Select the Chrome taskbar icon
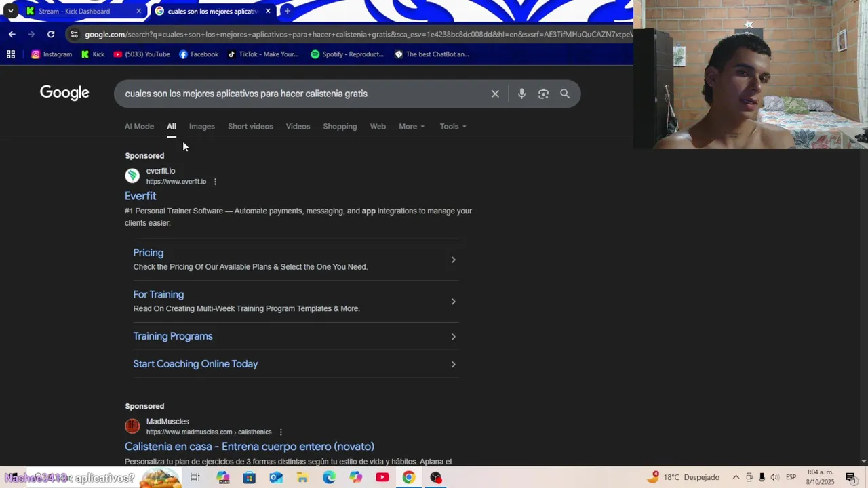The width and height of the screenshot is (868, 488). (x=409, y=477)
